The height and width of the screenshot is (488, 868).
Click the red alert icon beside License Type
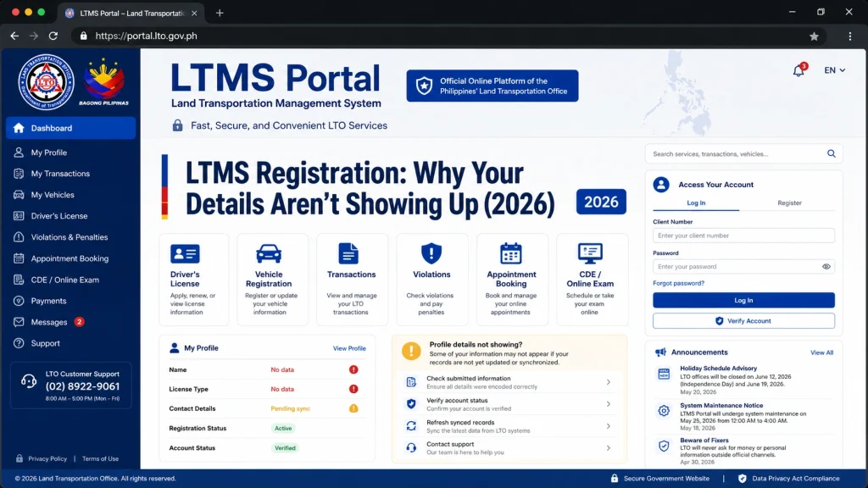[353, 389]
